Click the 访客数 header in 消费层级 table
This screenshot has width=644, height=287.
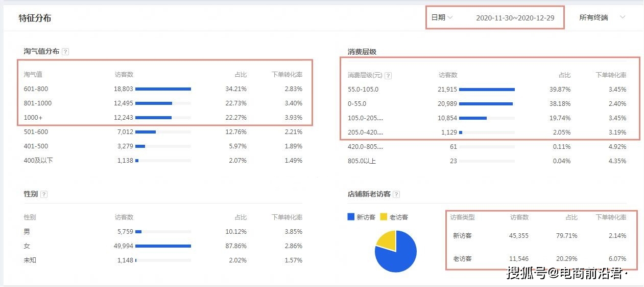point(448,75)
